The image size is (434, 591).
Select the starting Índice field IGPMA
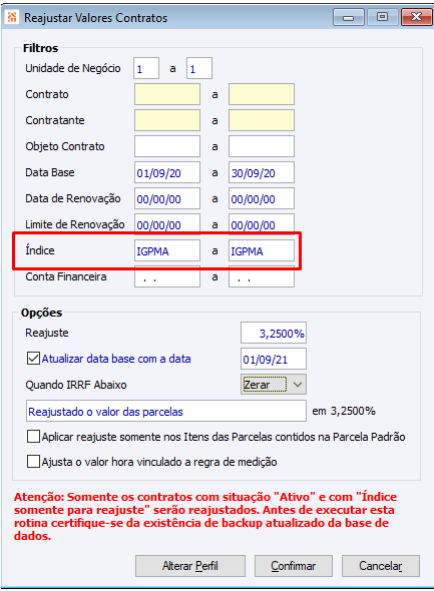pyautogui.click(x=167, y=251)
